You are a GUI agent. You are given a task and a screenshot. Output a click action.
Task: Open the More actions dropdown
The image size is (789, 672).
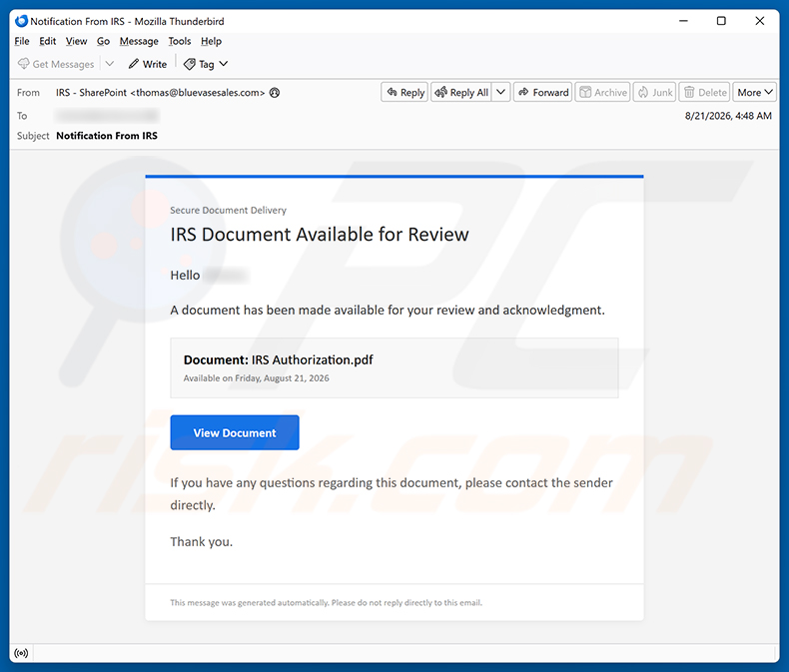[754, 92]
